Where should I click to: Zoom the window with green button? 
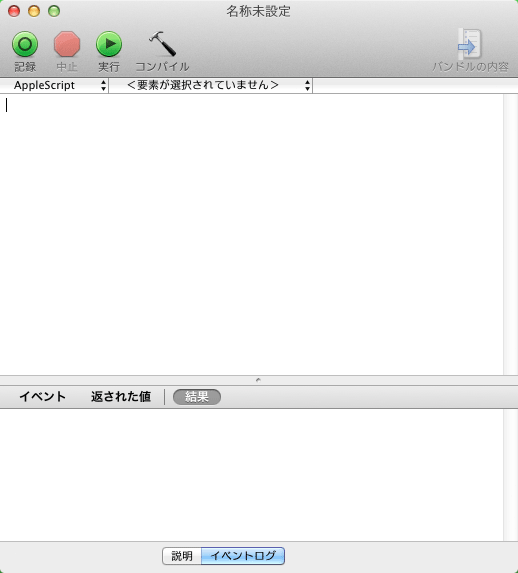coord(54,11)
